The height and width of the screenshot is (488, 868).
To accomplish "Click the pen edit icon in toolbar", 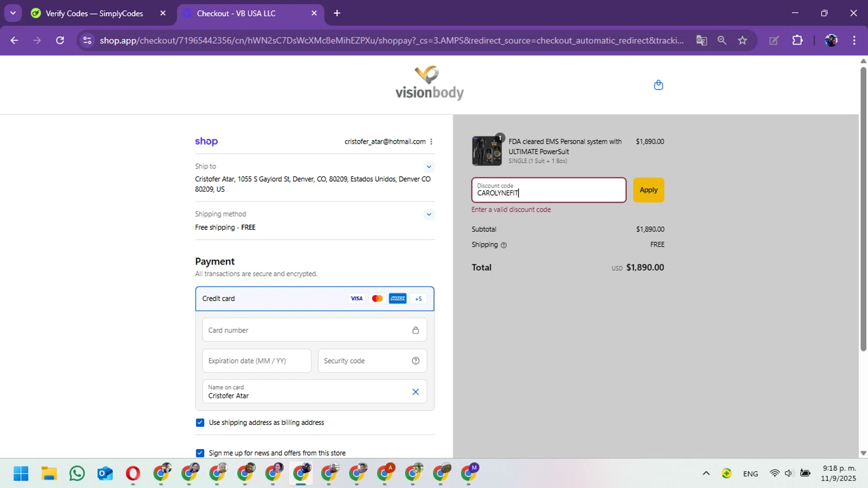I will (x=774, y=41).
